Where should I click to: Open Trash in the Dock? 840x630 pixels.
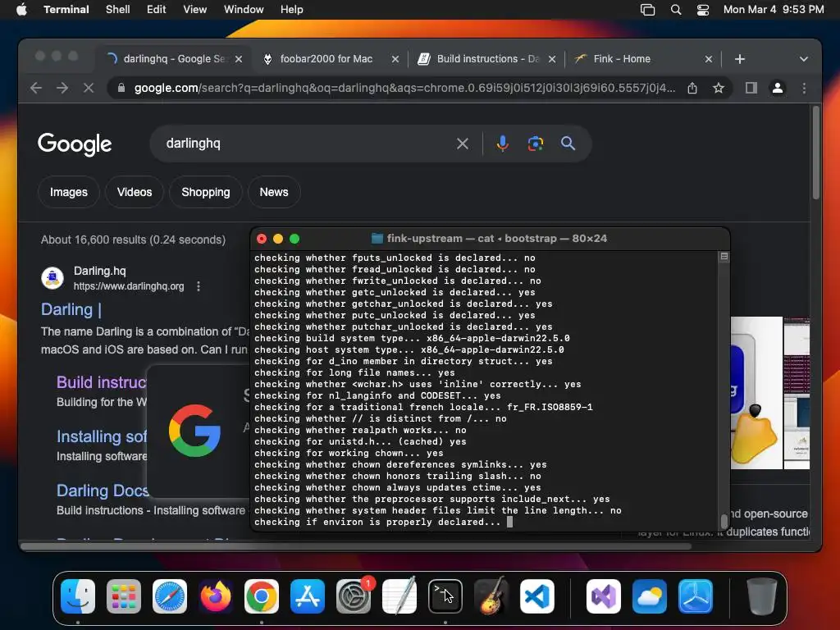pos(762,596)
